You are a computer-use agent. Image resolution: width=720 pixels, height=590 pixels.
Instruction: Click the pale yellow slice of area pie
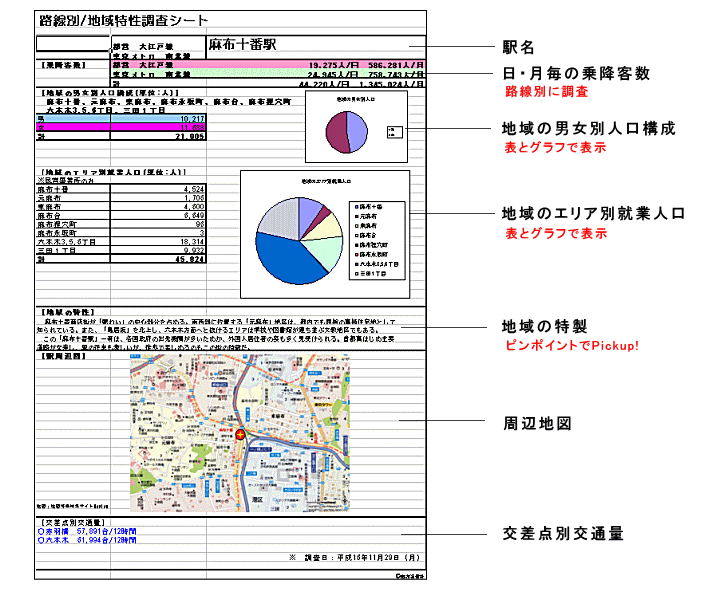click(x=328, y=228)
